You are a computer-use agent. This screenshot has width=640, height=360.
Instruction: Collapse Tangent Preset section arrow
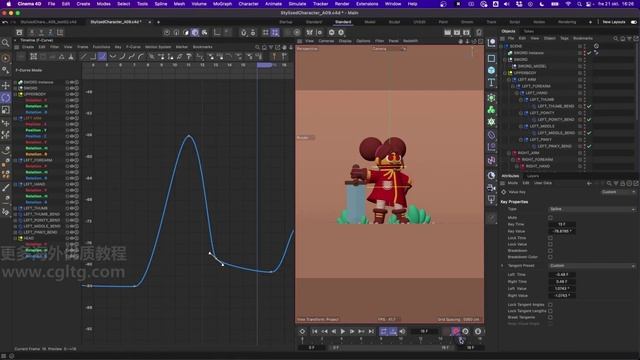coord(502,266)
